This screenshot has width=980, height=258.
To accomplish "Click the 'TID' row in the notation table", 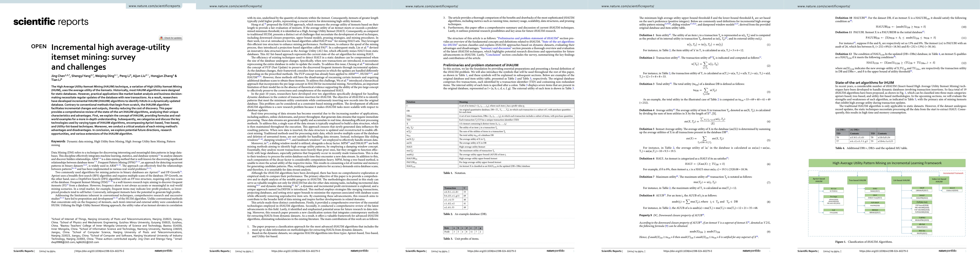I will point(490,120).
